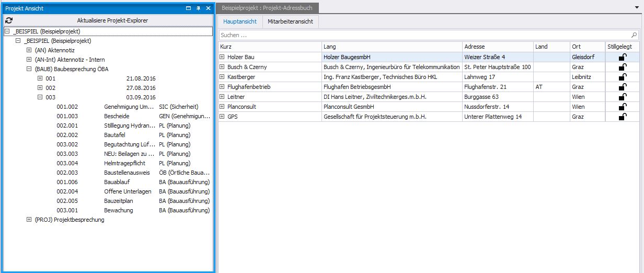Screen dimensions: 644x273
Task: Expand meeting 001 node
Action: (x=40, y=78)
